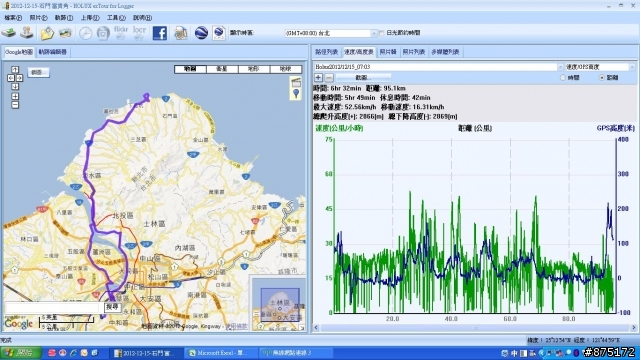Pan the map right with arrow

19,78
